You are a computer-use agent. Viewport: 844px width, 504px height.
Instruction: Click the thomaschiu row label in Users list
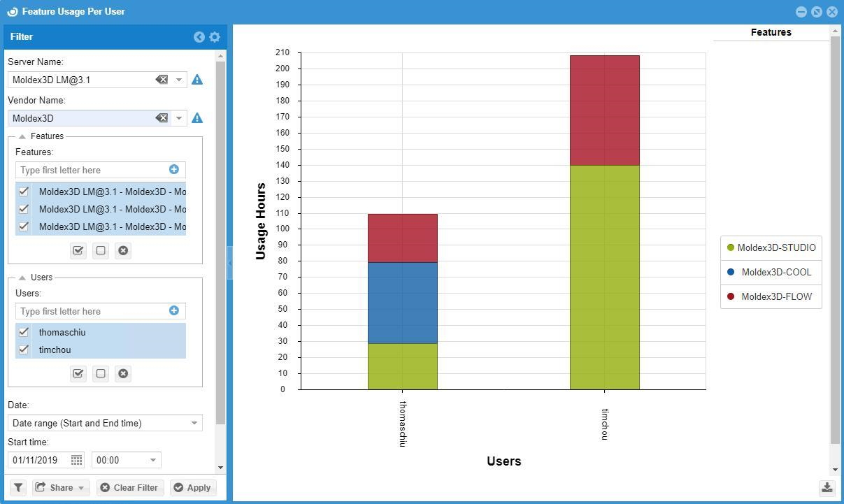click(62, 332)
